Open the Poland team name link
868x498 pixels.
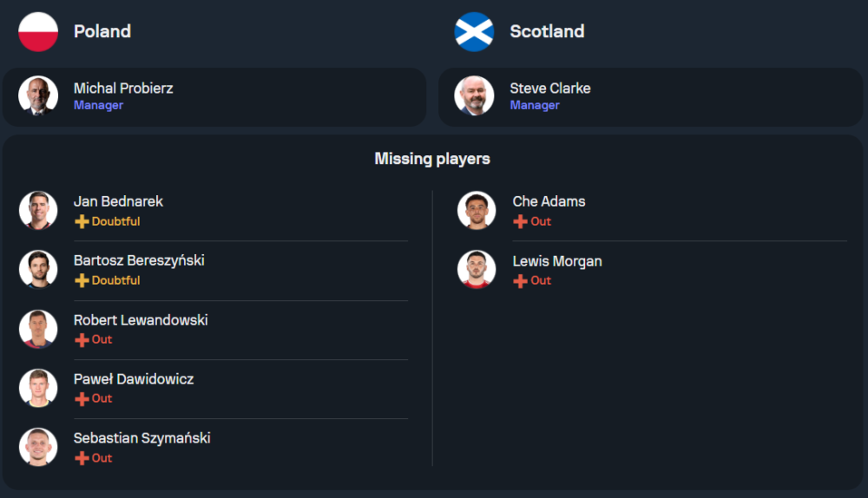(102, 31)
